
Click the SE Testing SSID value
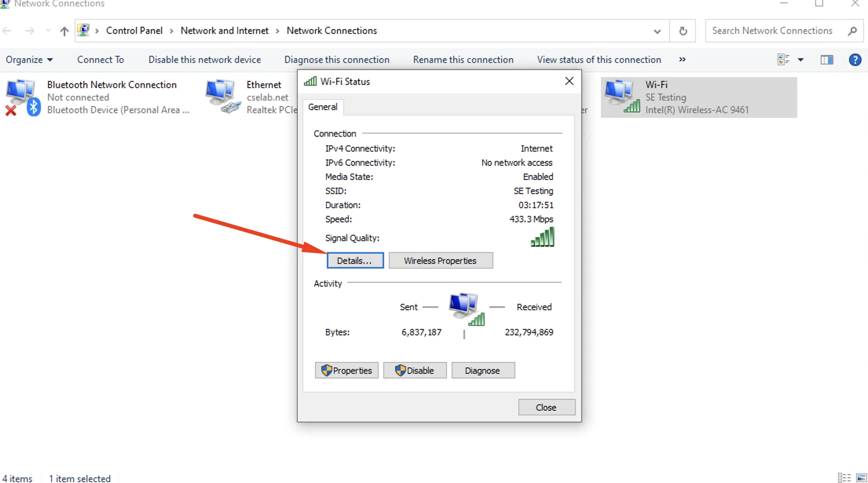tap(533, 191)
